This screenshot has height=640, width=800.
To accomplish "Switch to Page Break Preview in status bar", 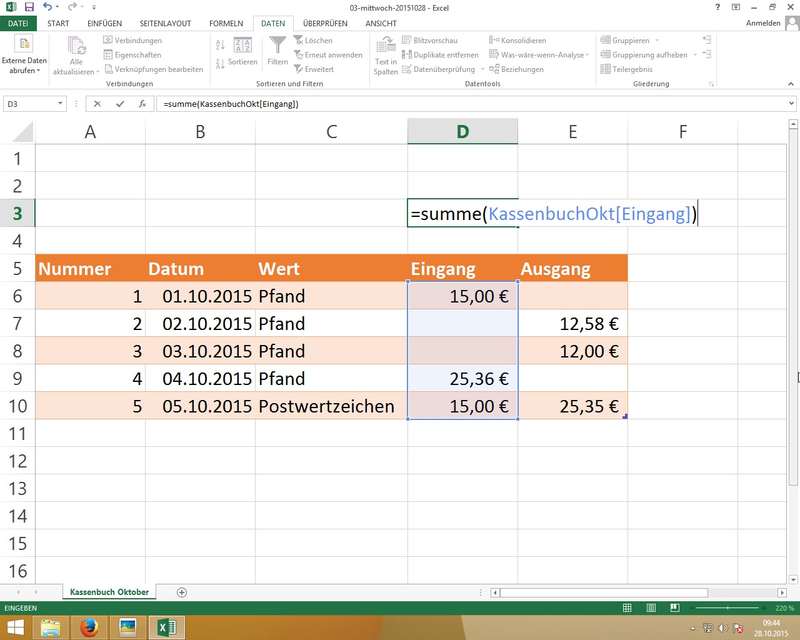I will click(675, 608).
